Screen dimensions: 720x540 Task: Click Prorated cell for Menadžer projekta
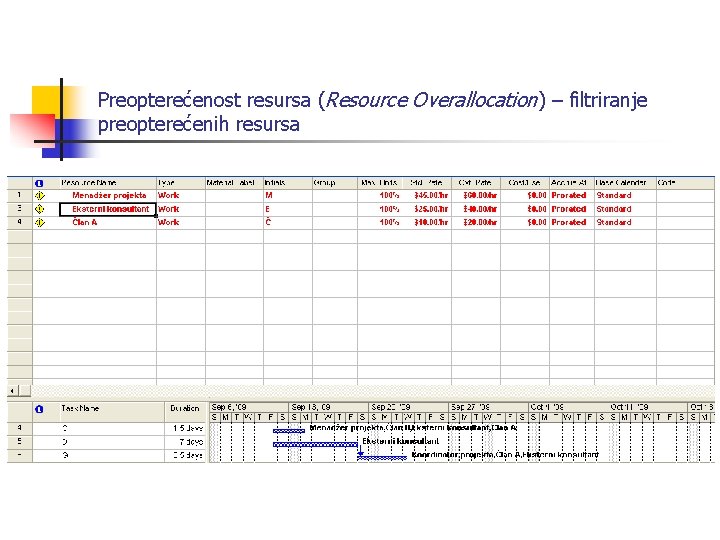[x=572, y=196]
